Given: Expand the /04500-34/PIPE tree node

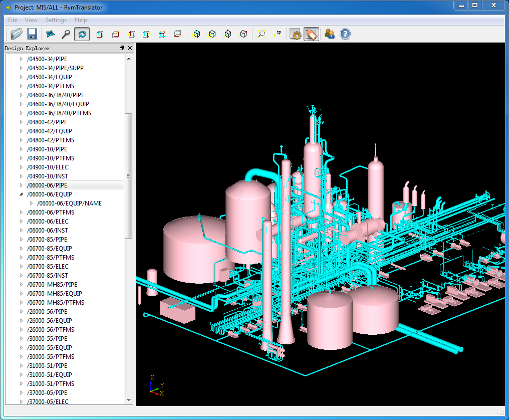Looking at the screenshot, I should click(x=21, y=59).
